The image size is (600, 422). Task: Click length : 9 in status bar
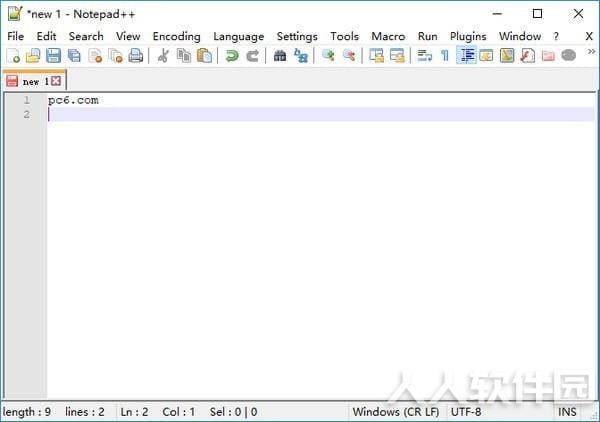27,412
